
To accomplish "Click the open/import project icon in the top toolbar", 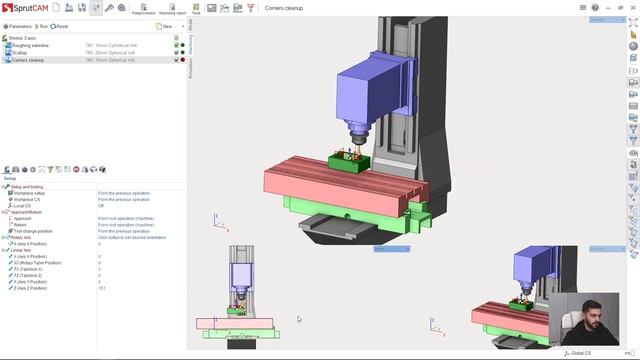I will (69, 7).
